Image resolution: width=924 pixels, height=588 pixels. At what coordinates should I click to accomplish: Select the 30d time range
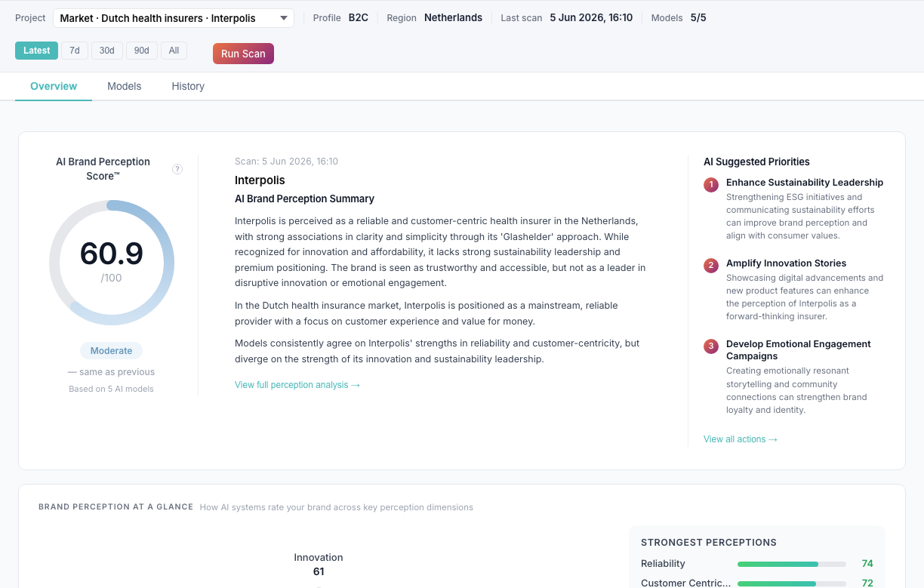(106, 51)
